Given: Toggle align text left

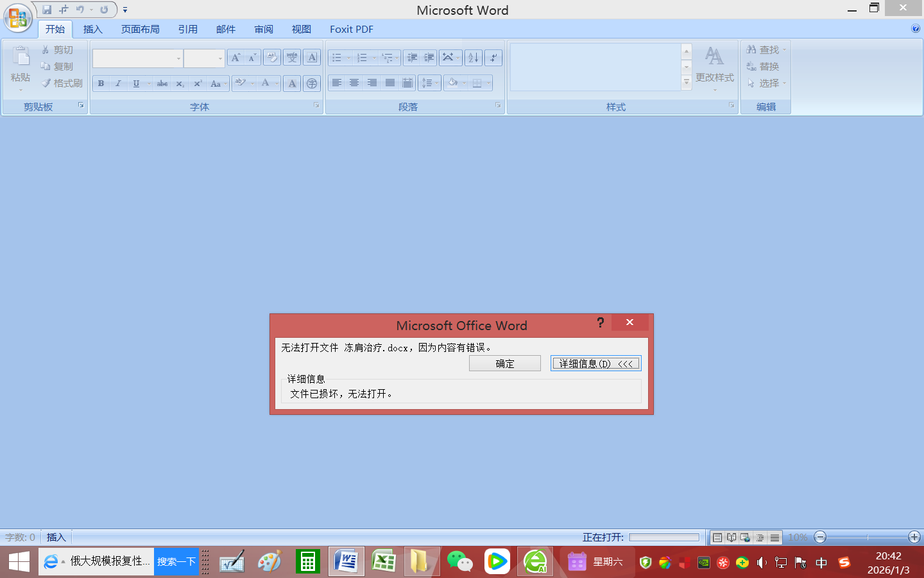Looking at the screenshot, I should pos(336,83).
